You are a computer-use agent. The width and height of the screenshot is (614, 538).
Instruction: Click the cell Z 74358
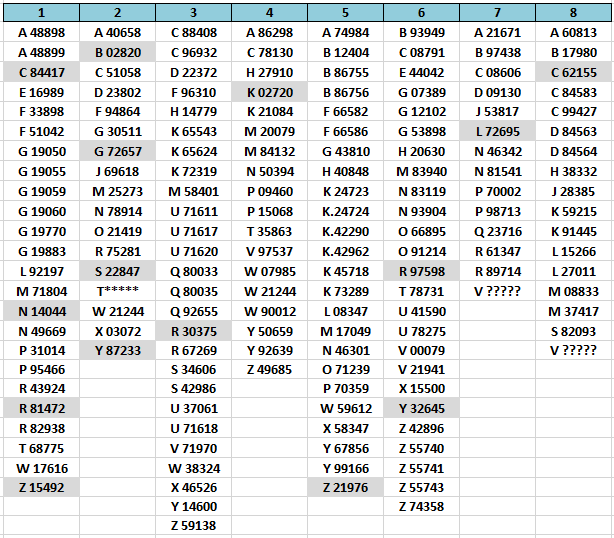(421, 507)
